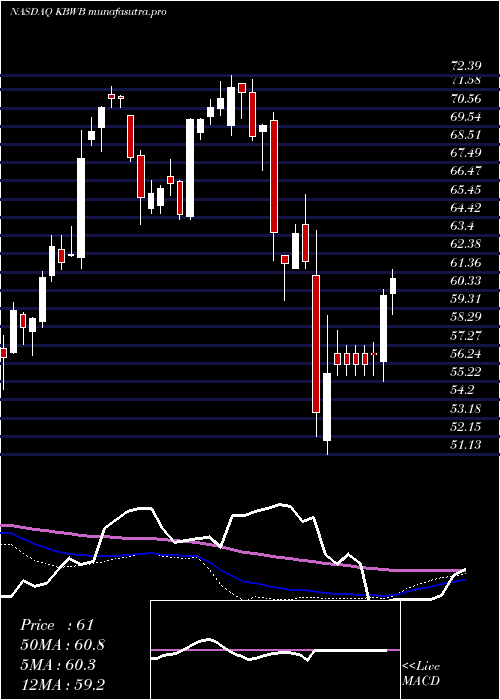Image resolution: width=500 pixels, height=700 pixels.
Task: Click the NASDAQ KBWB munafasutra.pro title text
Action: pos(88,12)
